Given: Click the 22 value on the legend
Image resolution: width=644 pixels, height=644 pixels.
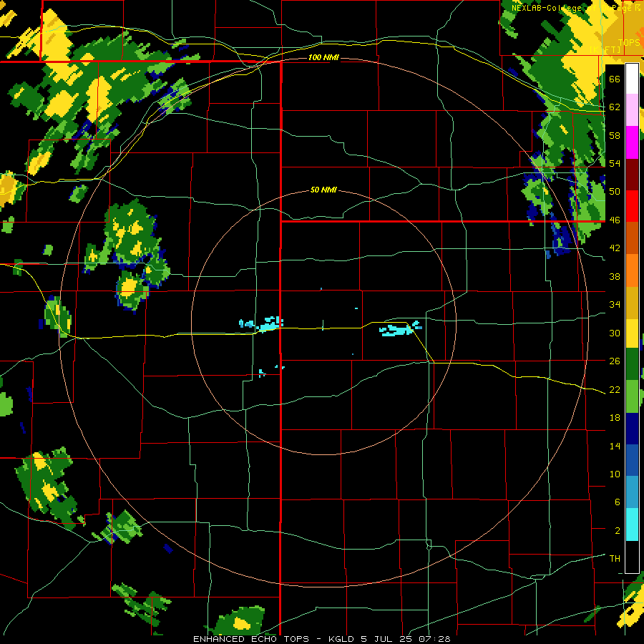Looking at the screenshot, I should [x=615, y=389].
